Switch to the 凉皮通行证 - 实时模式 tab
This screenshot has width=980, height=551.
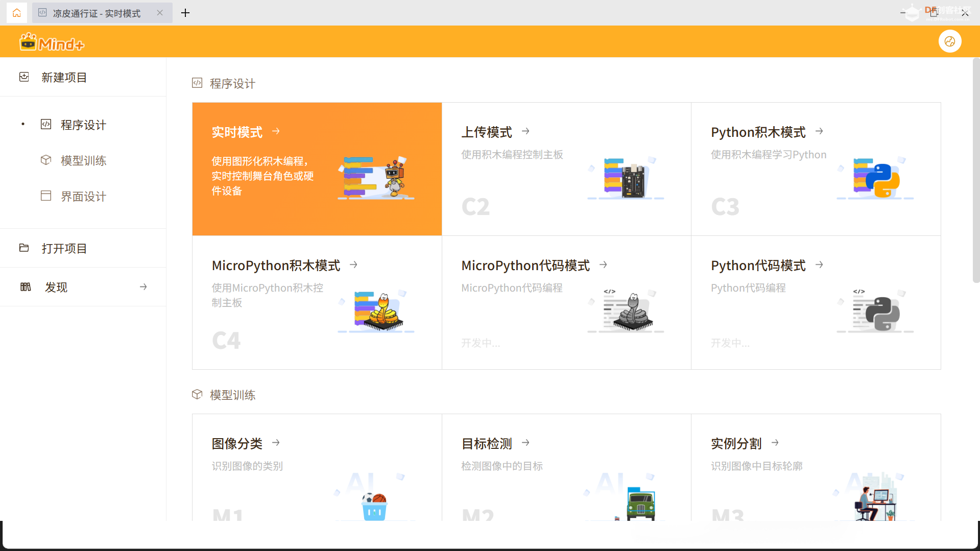click(x=96, y=13)
